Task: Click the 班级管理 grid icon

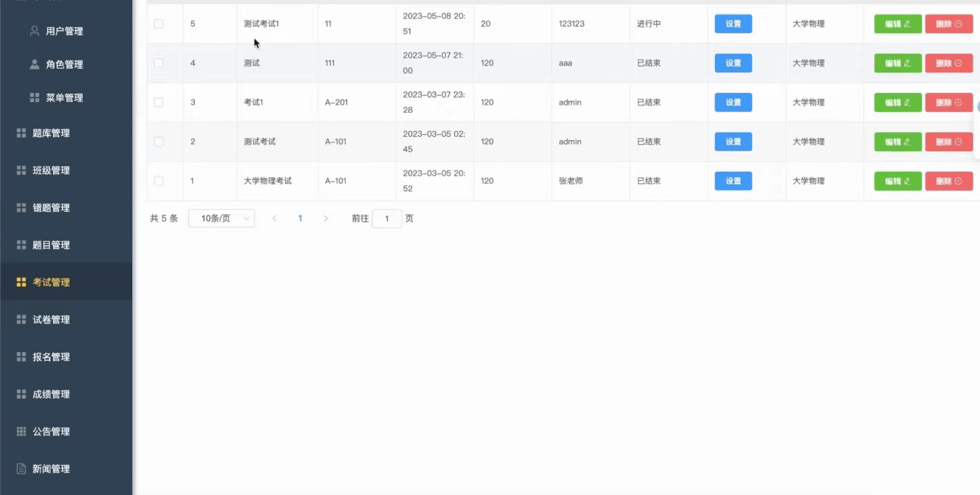Action: (x=22, y=170)
